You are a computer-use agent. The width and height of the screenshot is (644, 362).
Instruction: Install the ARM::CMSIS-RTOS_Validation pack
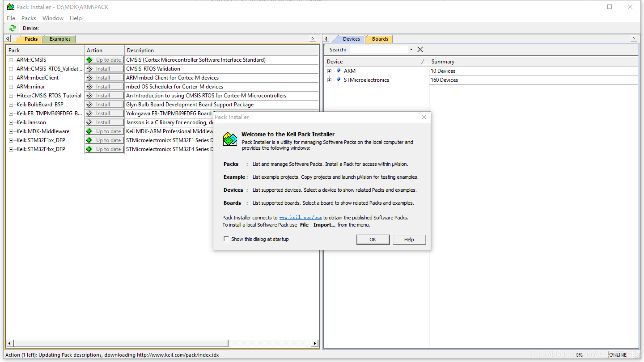tap(105, 69)
